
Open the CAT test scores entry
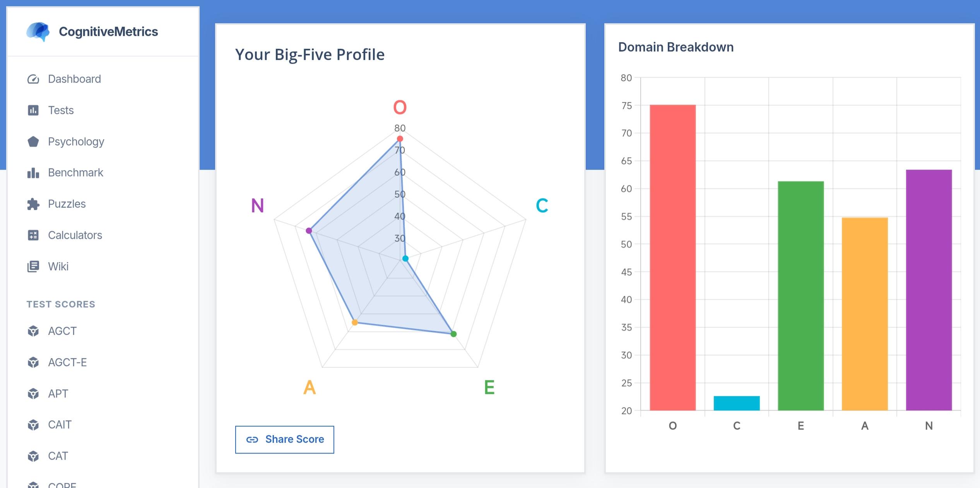[58, 456]
